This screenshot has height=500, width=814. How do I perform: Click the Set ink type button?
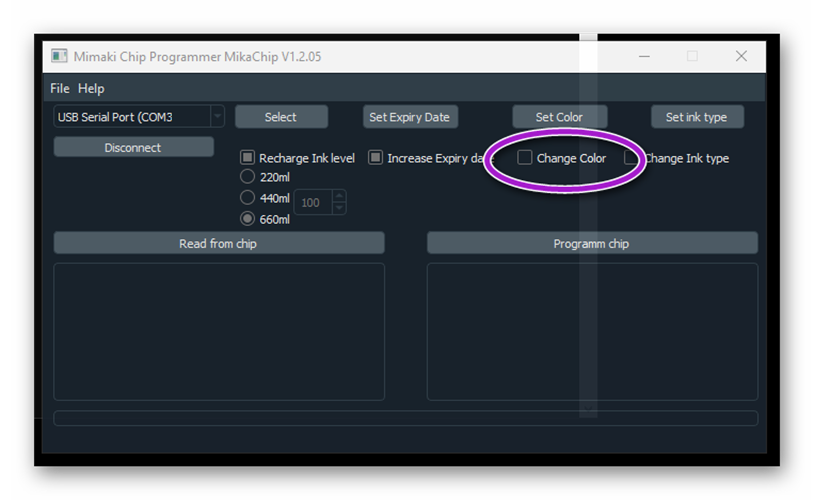click(x=697, y=117)
